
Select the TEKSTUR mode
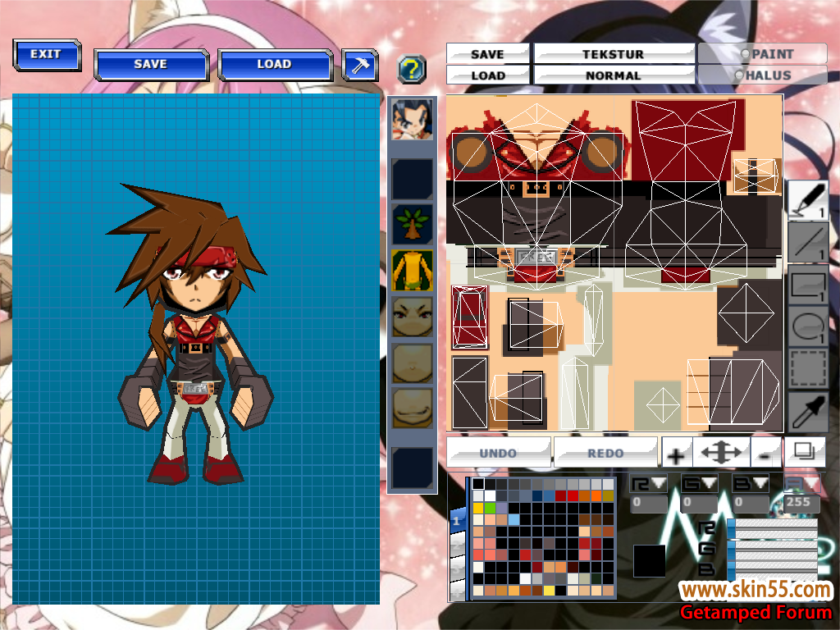click(614, 54)
